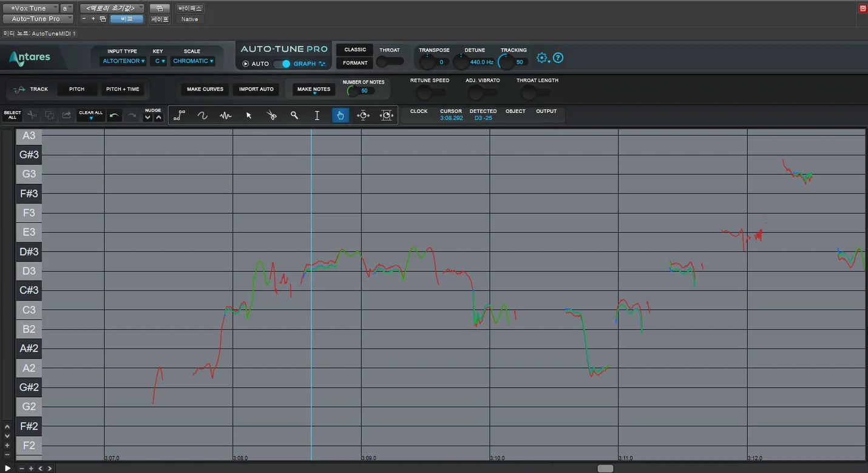Viewport: 868px width, 473px height.
Task: Select Pitch + Time tracking mode
Action: click(x=123, y=89)
